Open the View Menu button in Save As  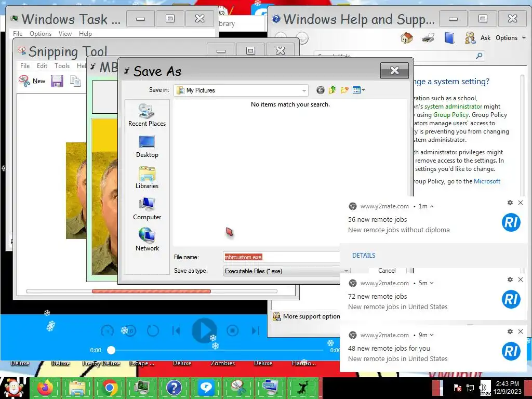358,90
